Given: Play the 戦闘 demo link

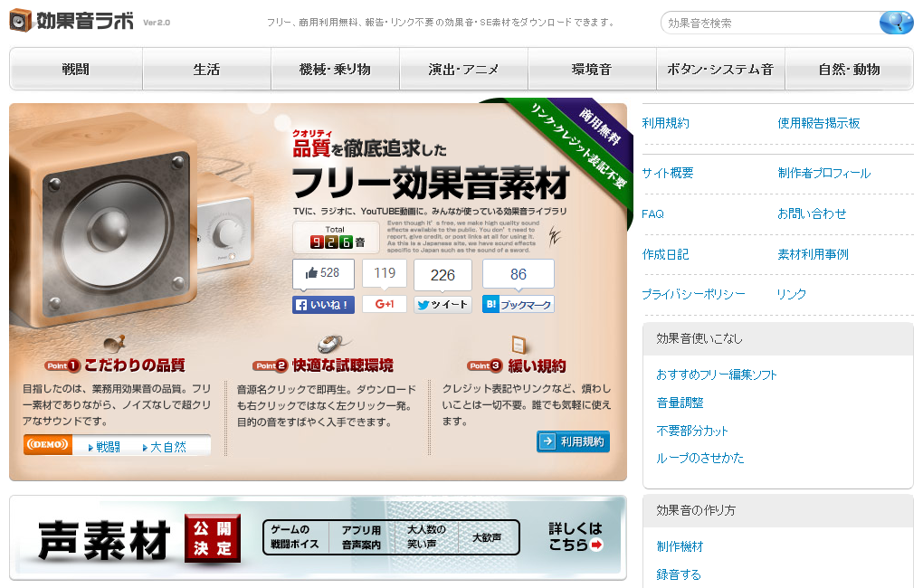Looking at the screenshot, I should 104,447.
